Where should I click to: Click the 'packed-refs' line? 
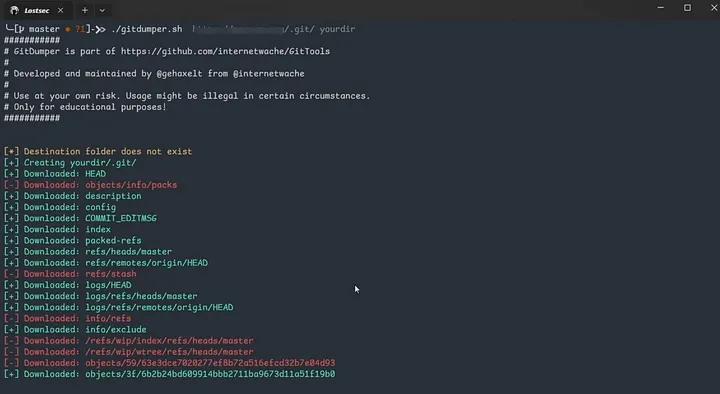coord(73,241)
